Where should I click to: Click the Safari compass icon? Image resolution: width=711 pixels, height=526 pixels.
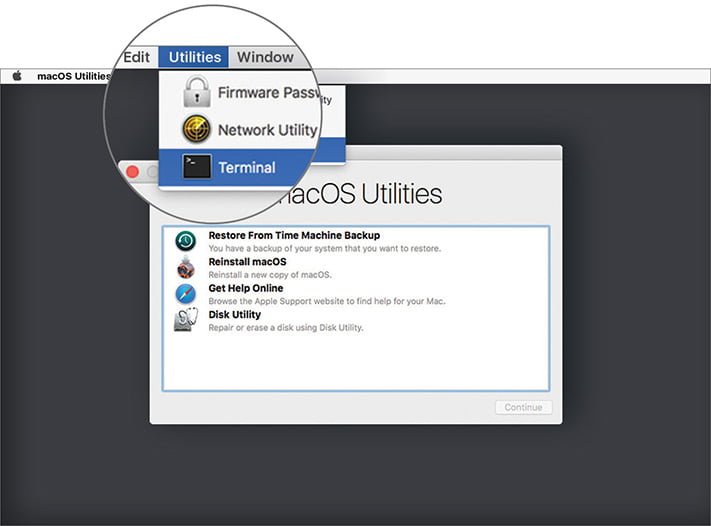point(185,294)
